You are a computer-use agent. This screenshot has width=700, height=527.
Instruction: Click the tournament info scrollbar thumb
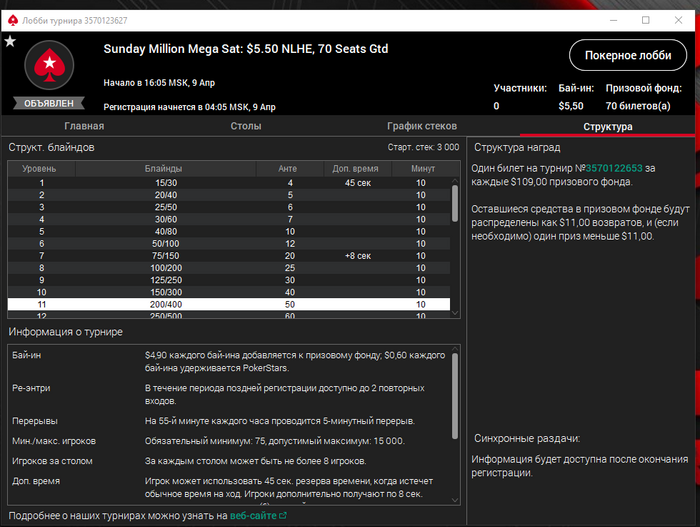(x=455, y=396)
